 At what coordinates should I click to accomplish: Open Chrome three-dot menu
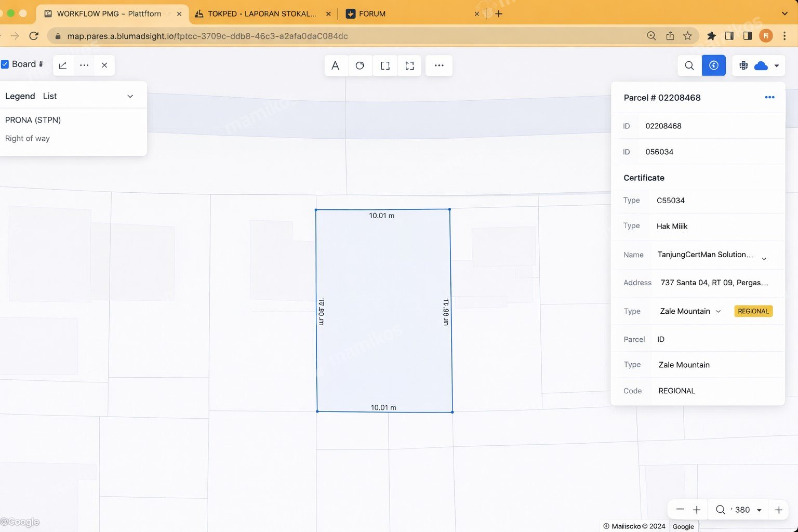784,36
